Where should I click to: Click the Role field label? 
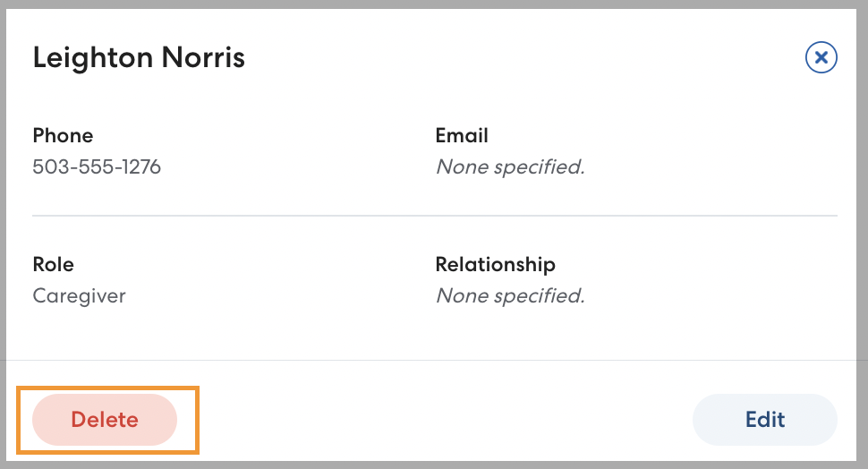point(53,264)
